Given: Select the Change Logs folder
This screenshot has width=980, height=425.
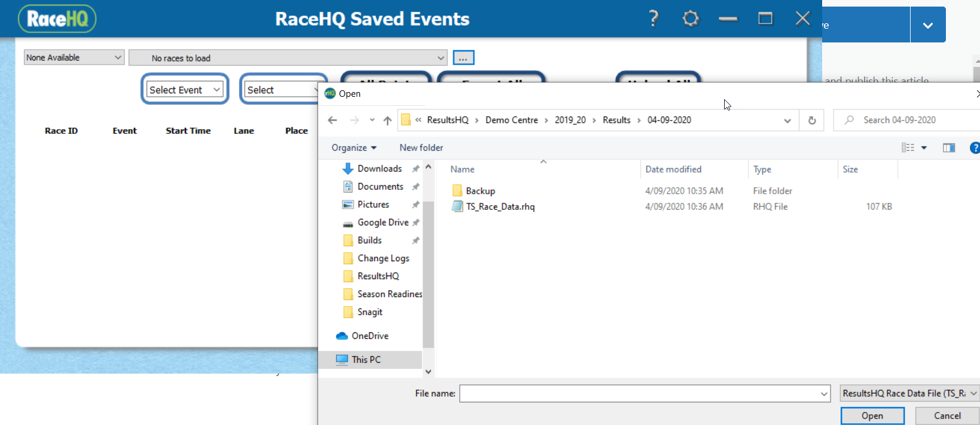Looking at the screenshot, I should click(383, 258).
